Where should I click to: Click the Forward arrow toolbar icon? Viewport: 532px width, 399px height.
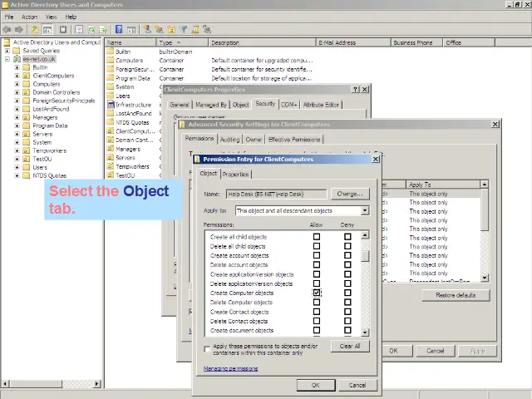[19, 30]
